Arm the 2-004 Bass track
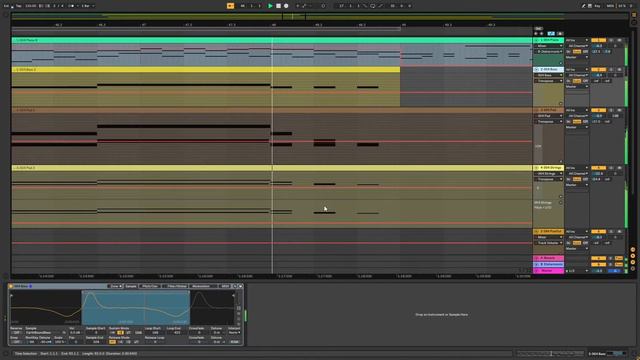Image resolution: width=640 pixels, height=360 pixels. [x=619, y=70]
